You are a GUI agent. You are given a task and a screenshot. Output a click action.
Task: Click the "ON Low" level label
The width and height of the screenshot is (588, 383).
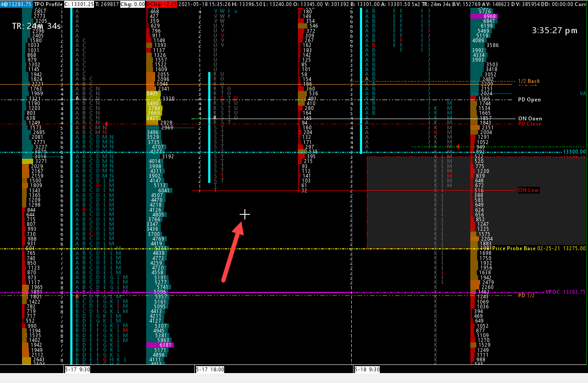(529, 190)
